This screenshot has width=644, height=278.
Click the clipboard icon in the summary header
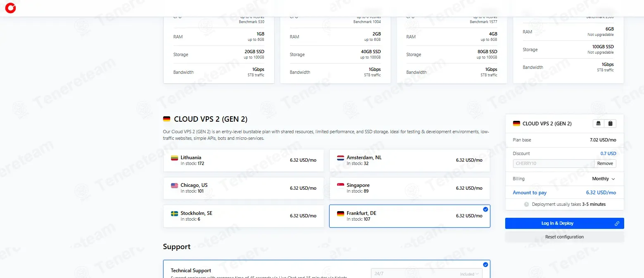coord(611,123)
